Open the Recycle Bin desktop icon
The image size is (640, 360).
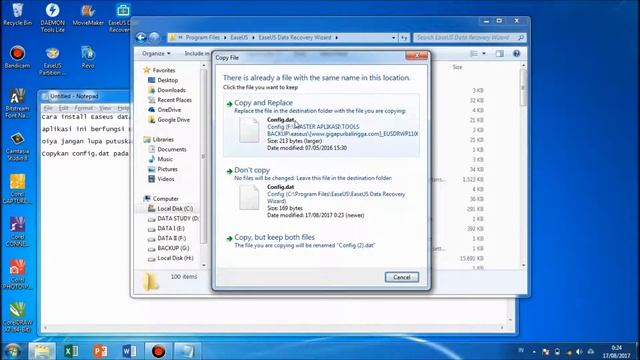tap(17, 14)
